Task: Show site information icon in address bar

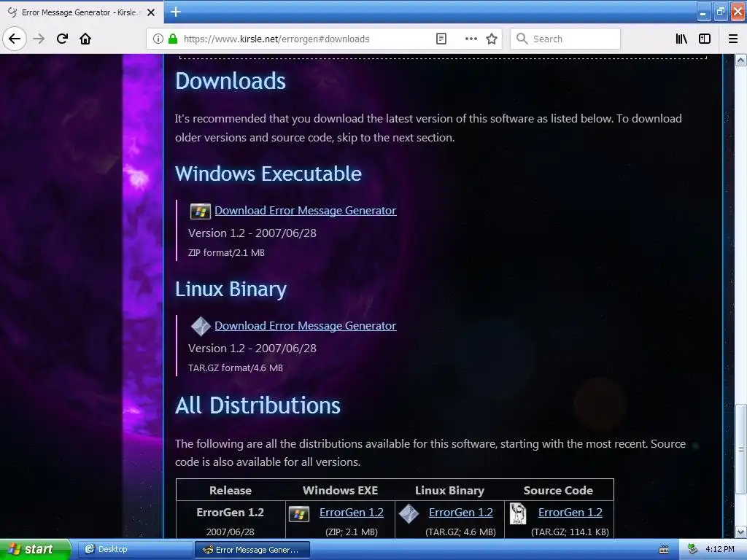Action: point(158,39)
